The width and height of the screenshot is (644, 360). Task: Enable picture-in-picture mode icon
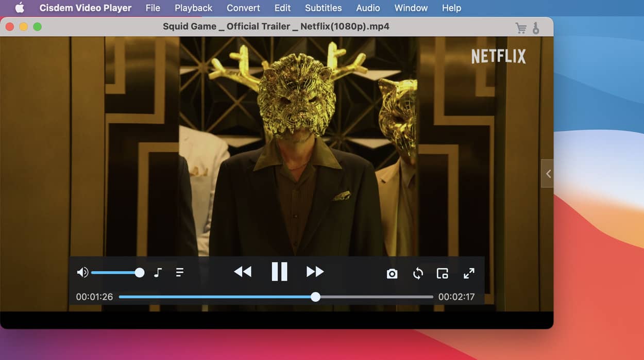click(442, 273)
